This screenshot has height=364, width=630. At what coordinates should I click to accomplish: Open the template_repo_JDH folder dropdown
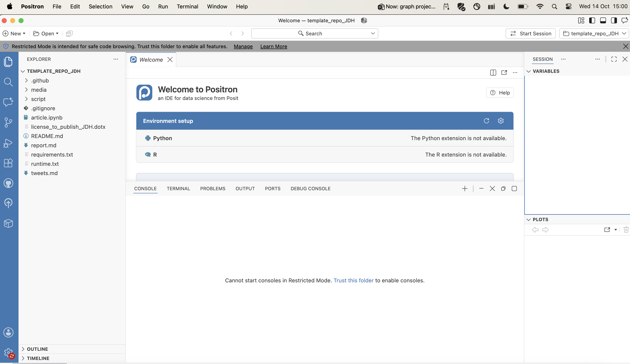click(x=594, y=33)
